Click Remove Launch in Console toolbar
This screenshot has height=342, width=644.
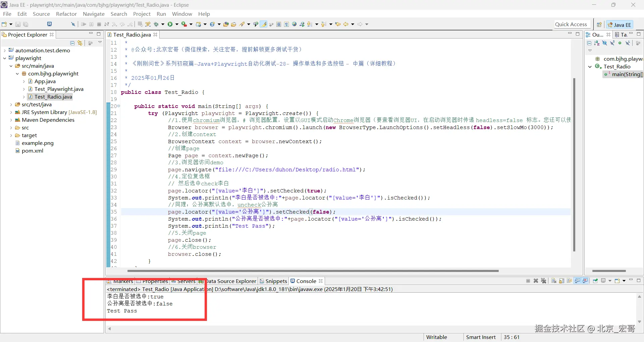(536, 281)
